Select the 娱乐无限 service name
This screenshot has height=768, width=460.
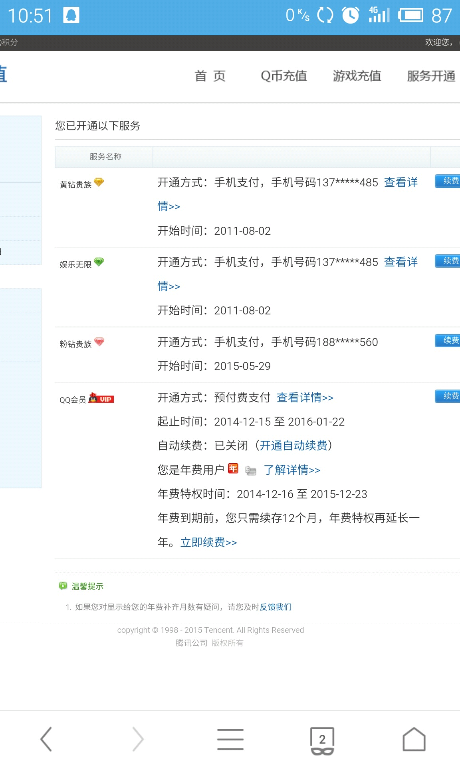(x=75, y=264)
